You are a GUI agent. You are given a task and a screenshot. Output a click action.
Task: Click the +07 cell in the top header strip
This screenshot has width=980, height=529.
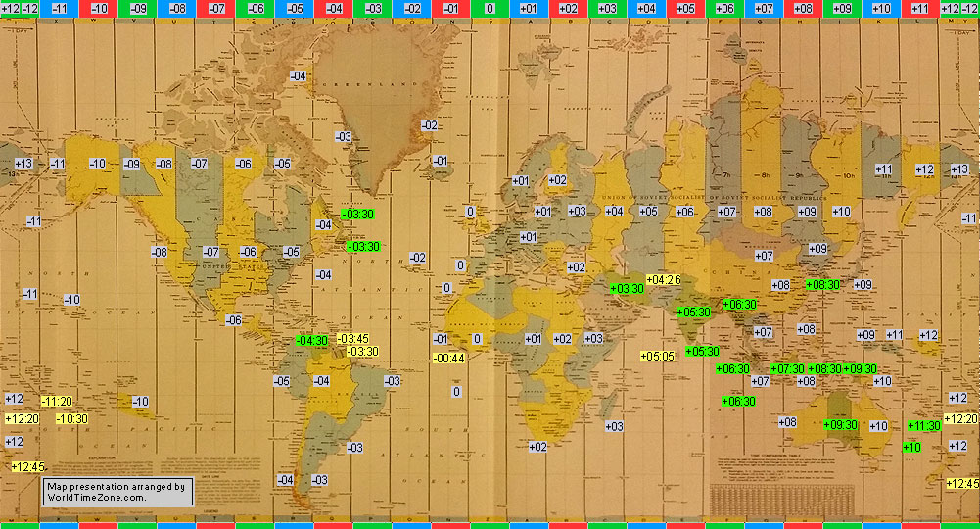764,8
